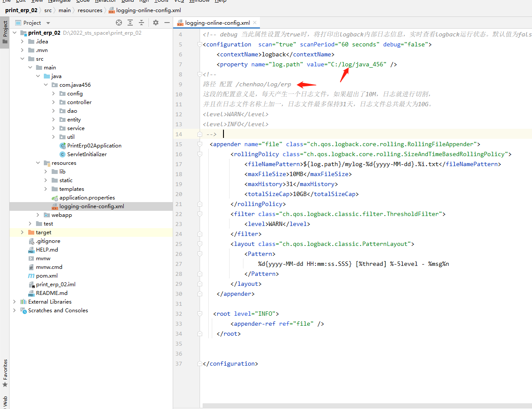Screen dimensions: 532x409
Task: Expand the test folder
Action: [x=30, y=224]
